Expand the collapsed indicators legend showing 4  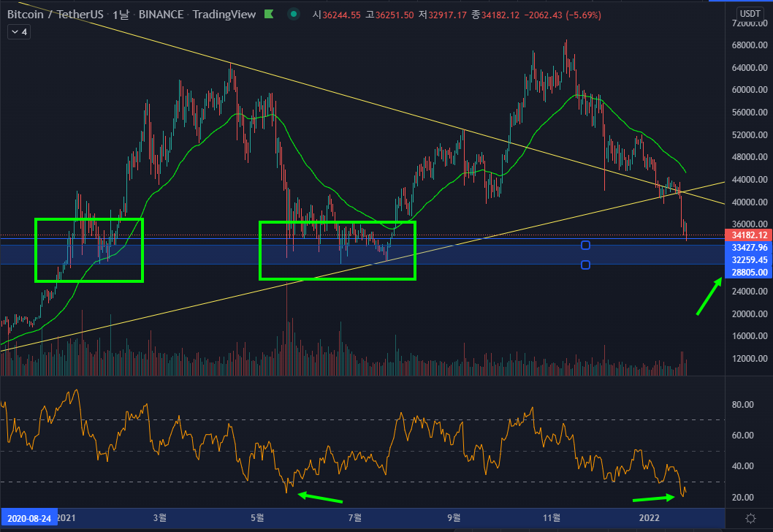click(19, 32)
